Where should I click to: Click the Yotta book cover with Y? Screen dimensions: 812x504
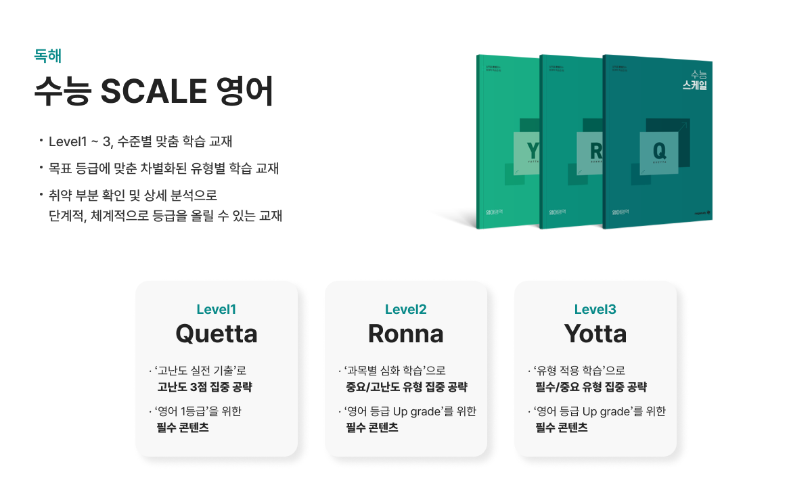point(507,142)
